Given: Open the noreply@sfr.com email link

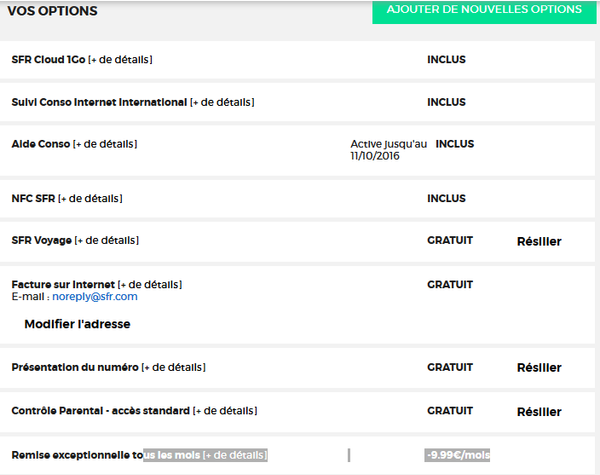Looking at the screenshot, I should 95,297.
